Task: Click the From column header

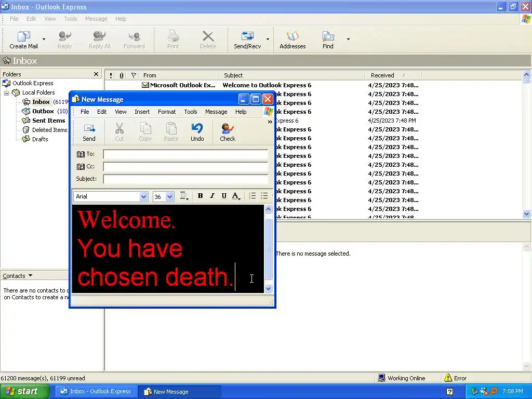Action: click(x=179, y=75)
